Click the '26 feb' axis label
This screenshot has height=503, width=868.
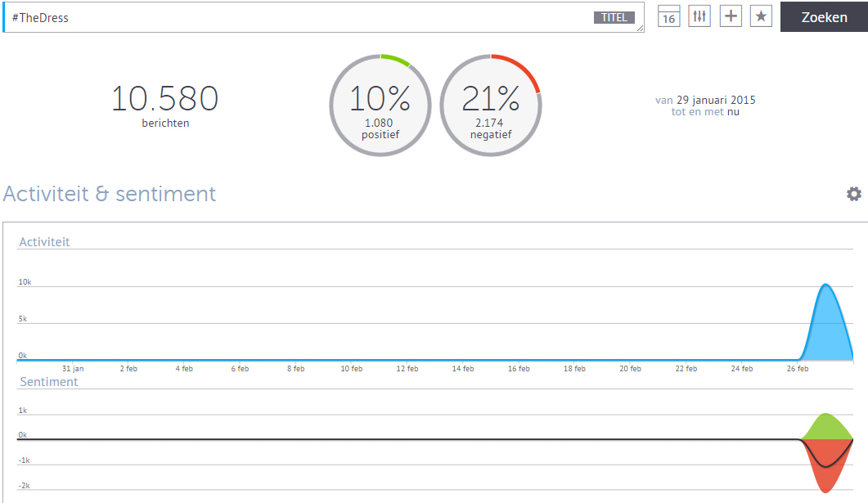797,369
